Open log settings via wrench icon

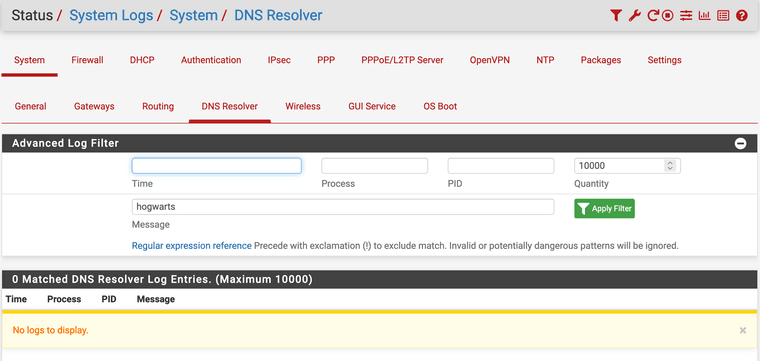pos(634,16)
